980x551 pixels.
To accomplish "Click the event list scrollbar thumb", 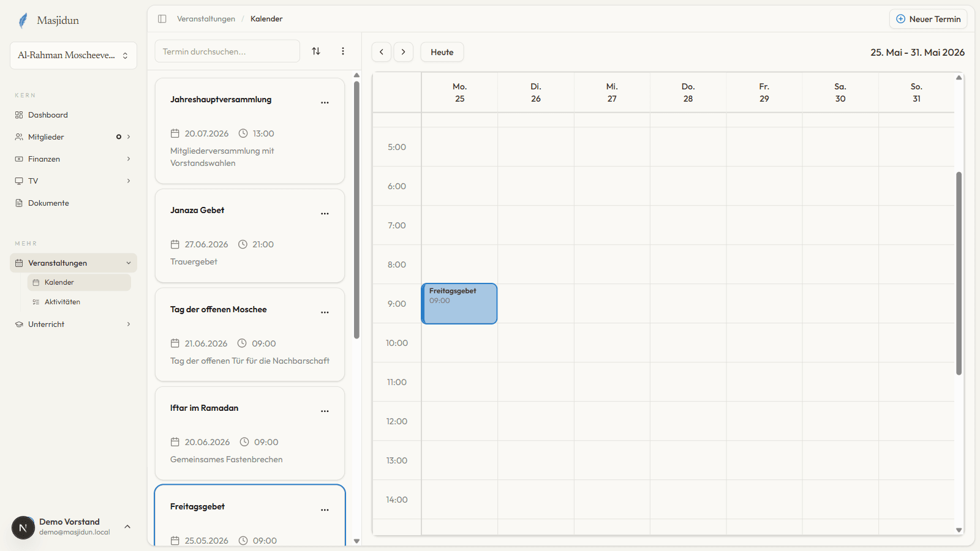I will (356, 209).
